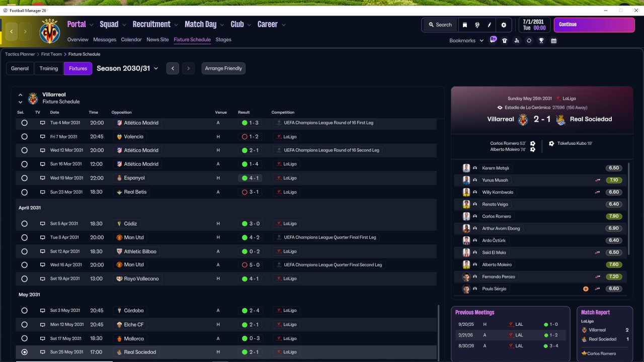The image size is (644, 362).
Task: Select the Córdoba fixture radio button
Action: pos(24,311)
